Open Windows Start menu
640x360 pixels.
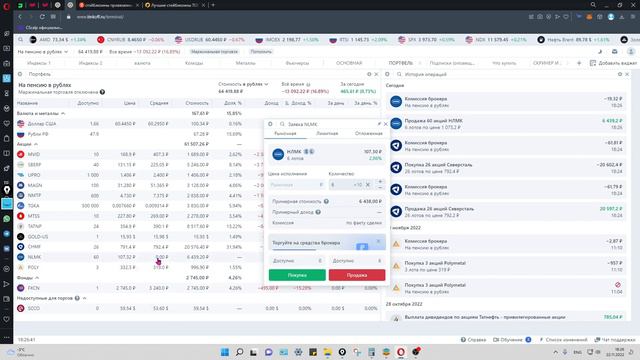point(224,352)
